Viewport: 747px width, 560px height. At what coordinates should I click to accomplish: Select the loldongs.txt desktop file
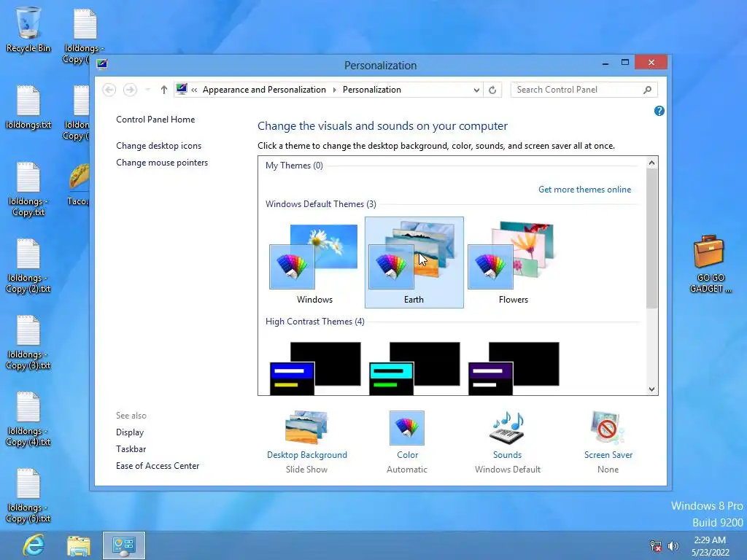click(x=28, y=107)
